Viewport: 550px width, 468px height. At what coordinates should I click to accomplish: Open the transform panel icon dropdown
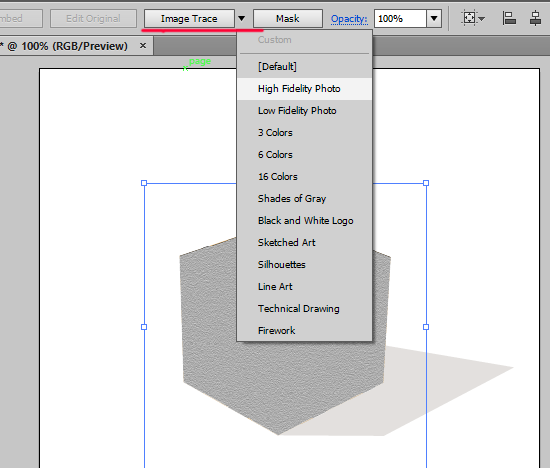point(473,18)
